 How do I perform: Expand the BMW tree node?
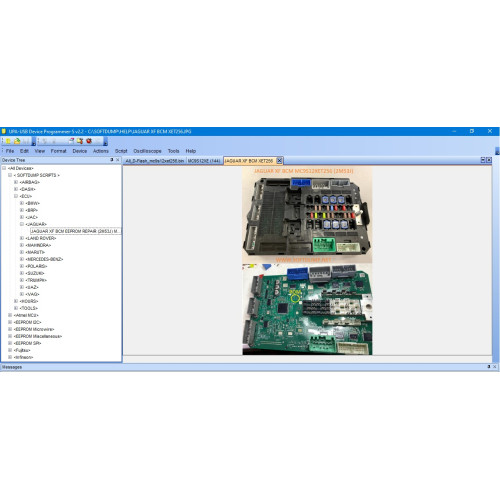pyautogui.click(x=22, y=203)
